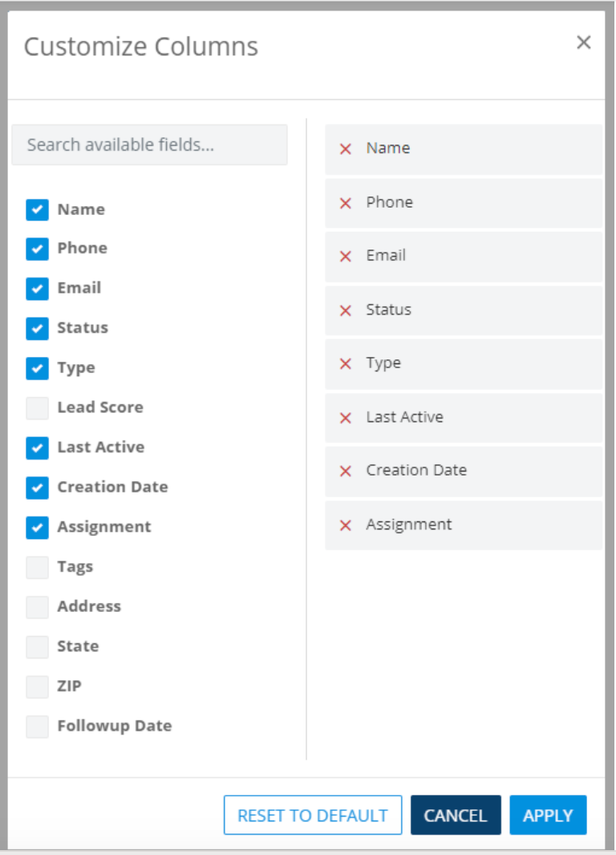
Task: Uncheck the Phone checkbox
Action: click(x=37, y=249)
